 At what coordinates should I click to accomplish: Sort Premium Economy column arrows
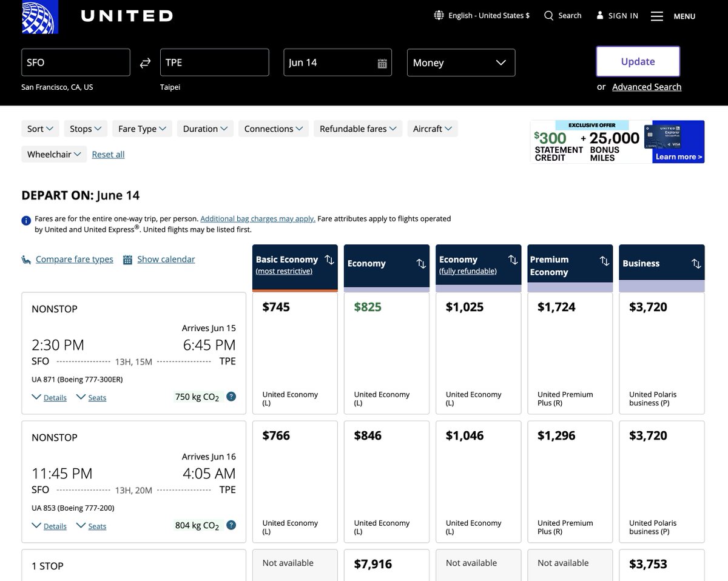tap(604, 261)
